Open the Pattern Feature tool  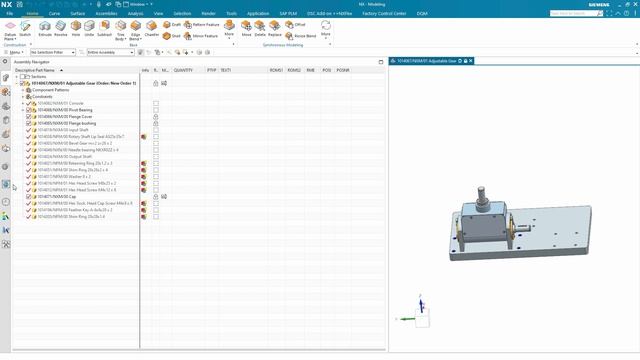(x=202, y=25)
